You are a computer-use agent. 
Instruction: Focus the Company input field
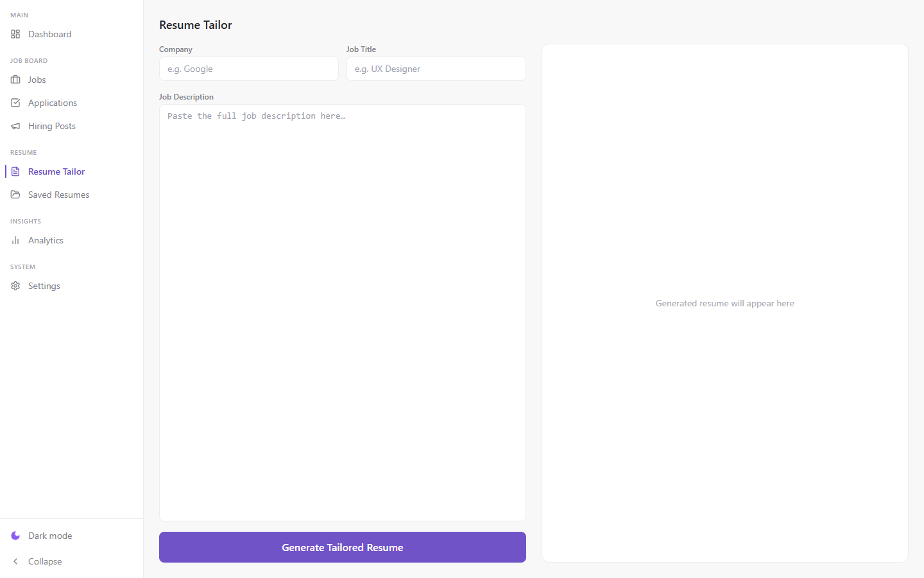(x=249, y=69)
